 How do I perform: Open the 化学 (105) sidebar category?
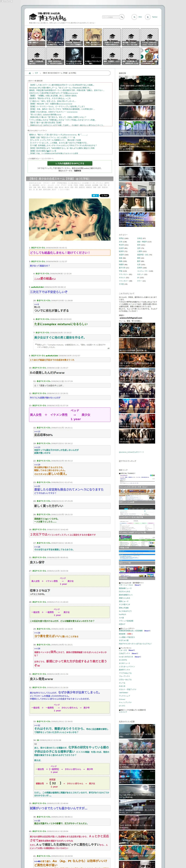click(x=141, y=264)
